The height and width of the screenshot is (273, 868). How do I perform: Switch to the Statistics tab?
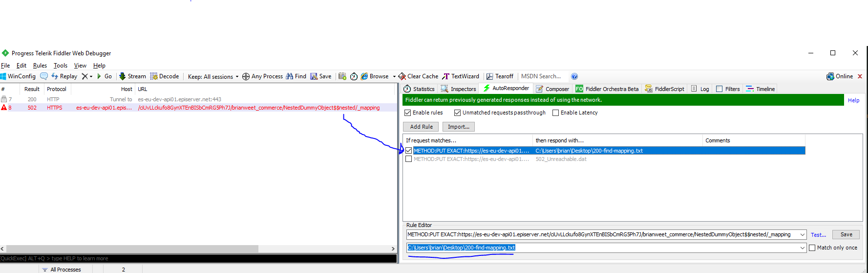pyautogui.click(x=419, y=89)
